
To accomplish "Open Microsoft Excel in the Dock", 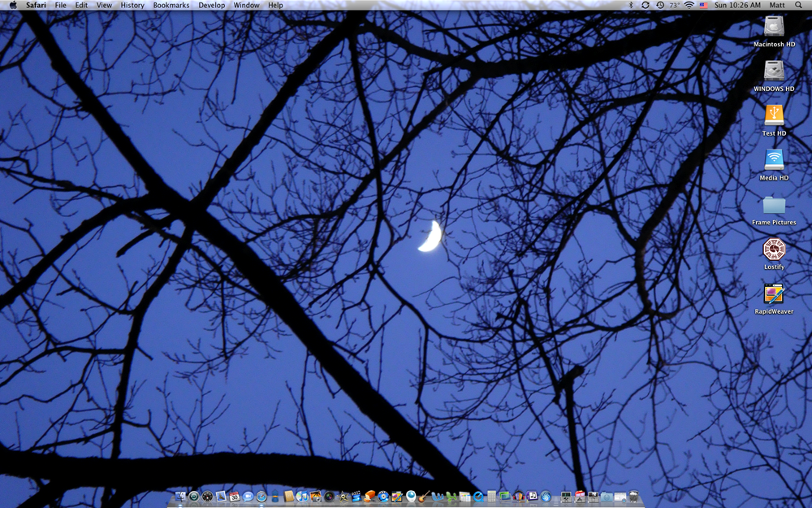I will [x=451, y=497].
